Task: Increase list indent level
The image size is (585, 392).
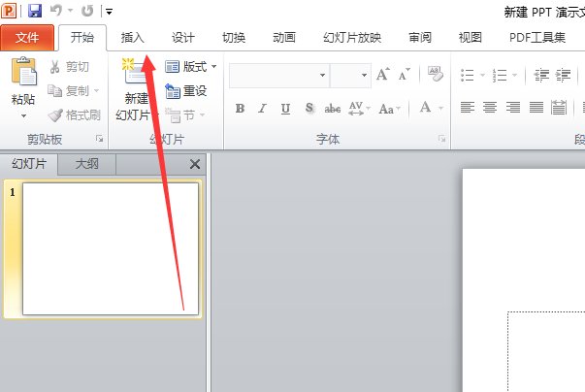Action: coord(564,75)
